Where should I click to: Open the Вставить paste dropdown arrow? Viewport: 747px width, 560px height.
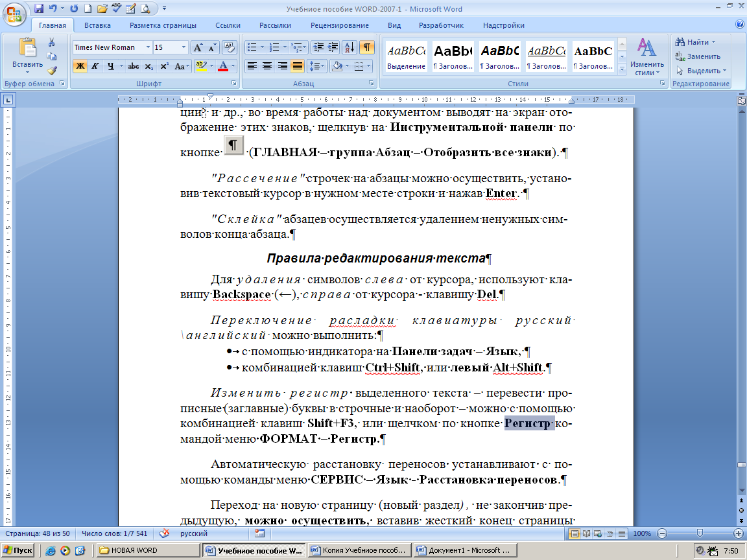pyautogui.click(x=27, y=73)
